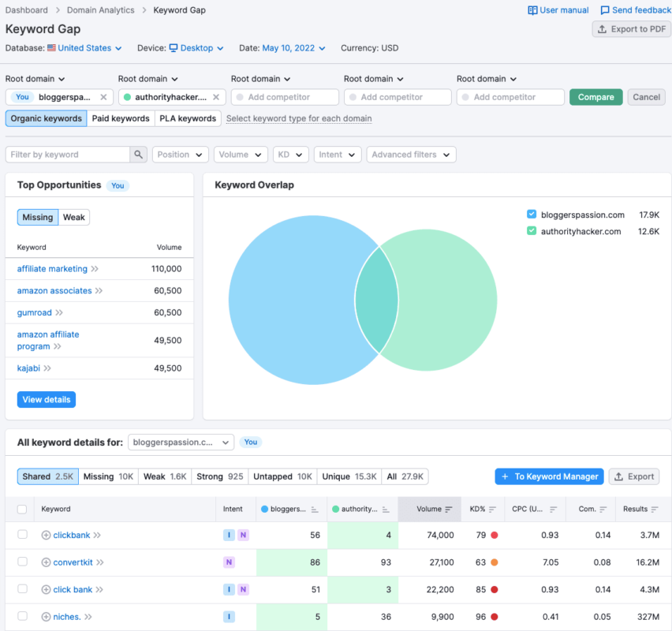Viewport: 672px width, 631px height.
Task: Expand Advanced filters dropdown
Action: pyautogui.click(x=412, y=155)
